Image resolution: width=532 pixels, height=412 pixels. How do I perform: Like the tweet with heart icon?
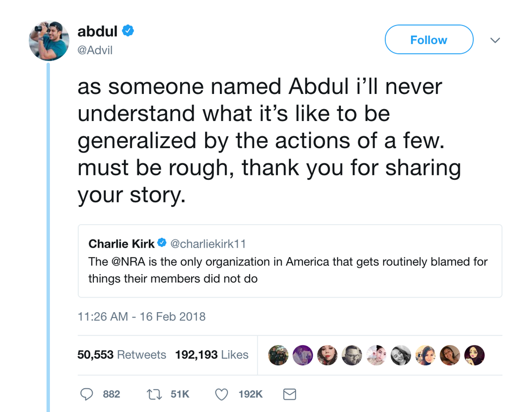[x=221, y=395]
